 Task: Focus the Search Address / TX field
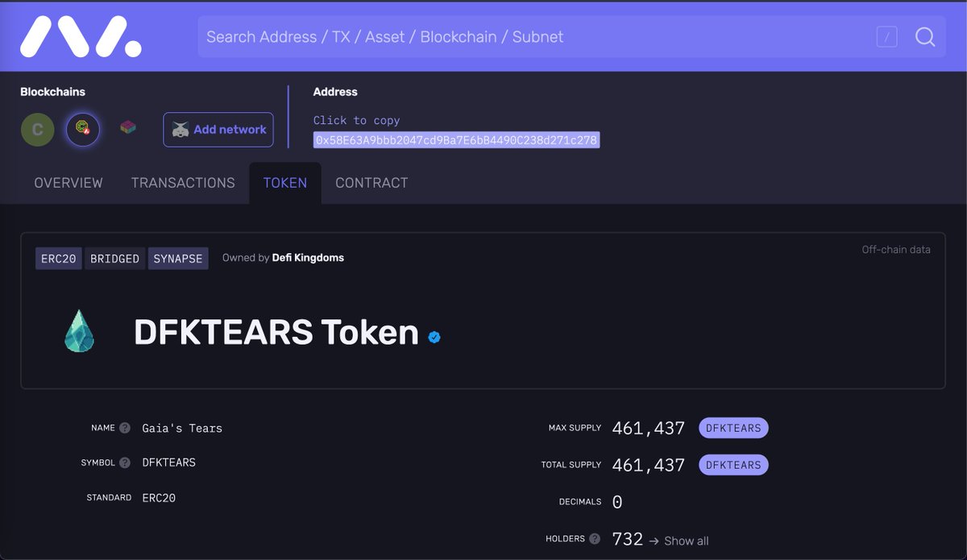(x=572, y=37)
